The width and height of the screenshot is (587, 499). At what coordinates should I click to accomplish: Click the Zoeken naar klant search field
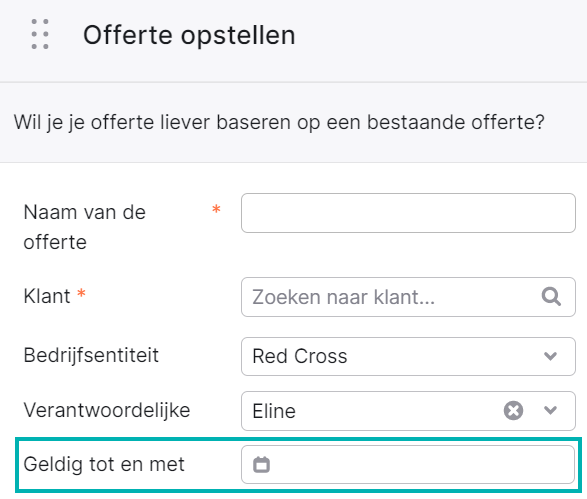click(x=408, y=297)
